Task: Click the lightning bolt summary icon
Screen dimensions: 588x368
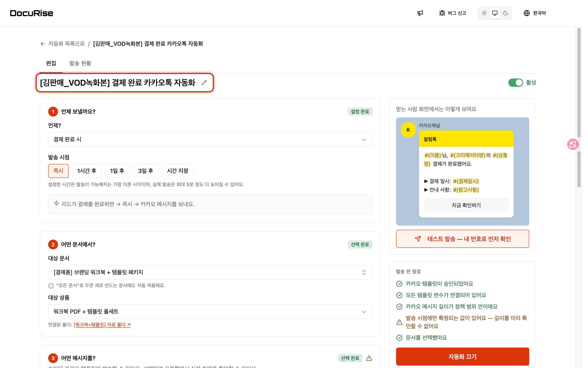Action: click(x=56, y=203)
